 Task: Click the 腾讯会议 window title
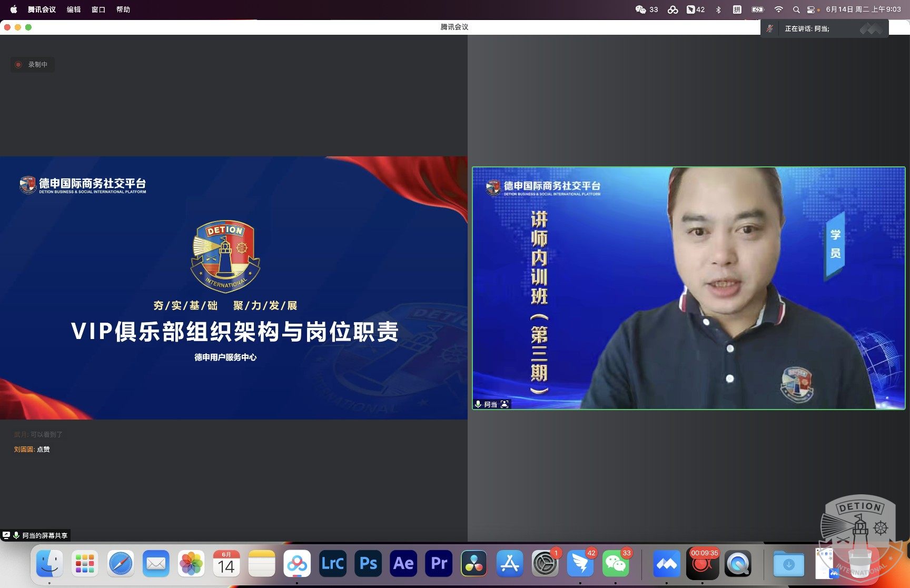point(454,27)
